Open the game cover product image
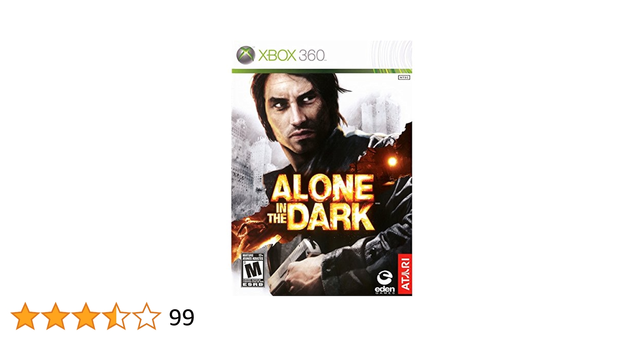644x337 pixels. pos(322,168)
